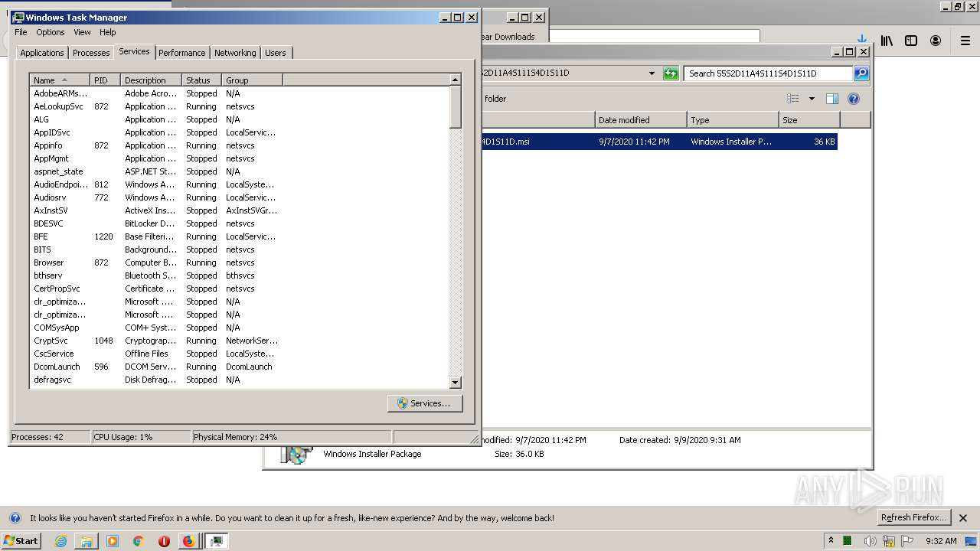
Task: Open Windows Explorer taskbar icon
Action: point(87,541)
